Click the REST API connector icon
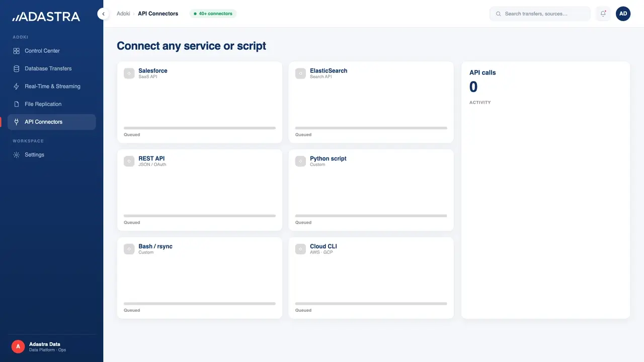Screen dimensions: 644x362 point(129,161)
